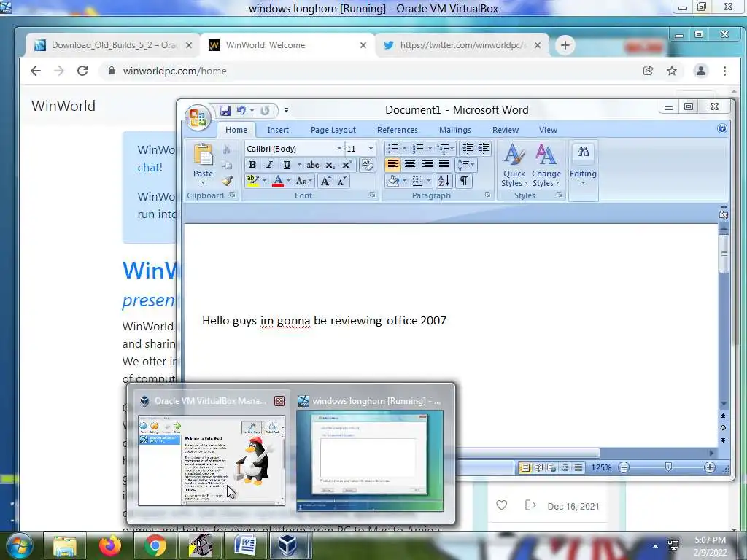747x560 pixels.
Task: Save the document from Quick Access Toolbar
Action: (225, 111)
